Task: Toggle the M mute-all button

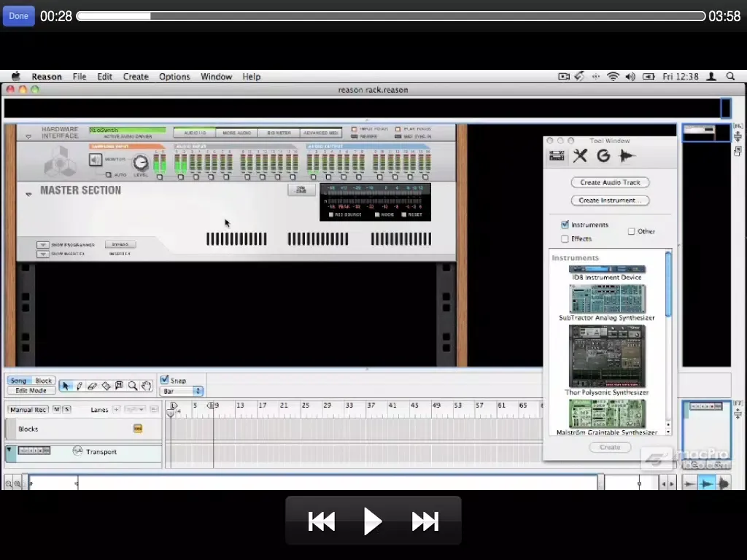Action: click(x=57, y=409)
